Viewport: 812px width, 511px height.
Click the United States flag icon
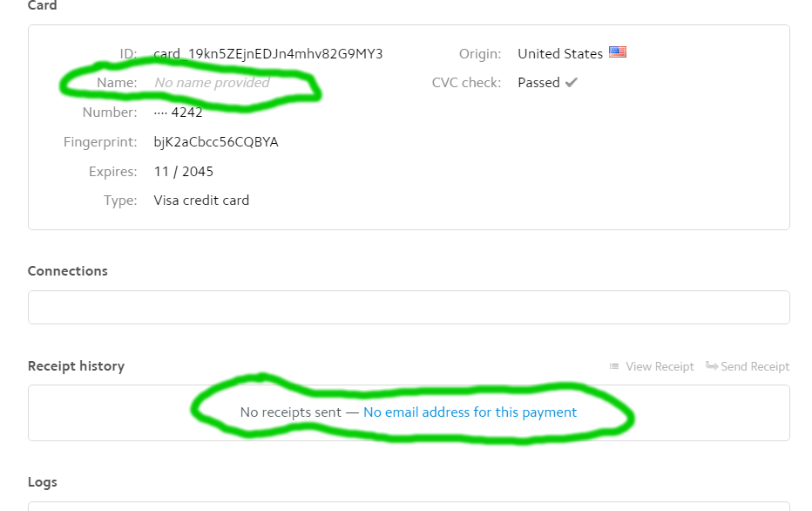(618, 52)
